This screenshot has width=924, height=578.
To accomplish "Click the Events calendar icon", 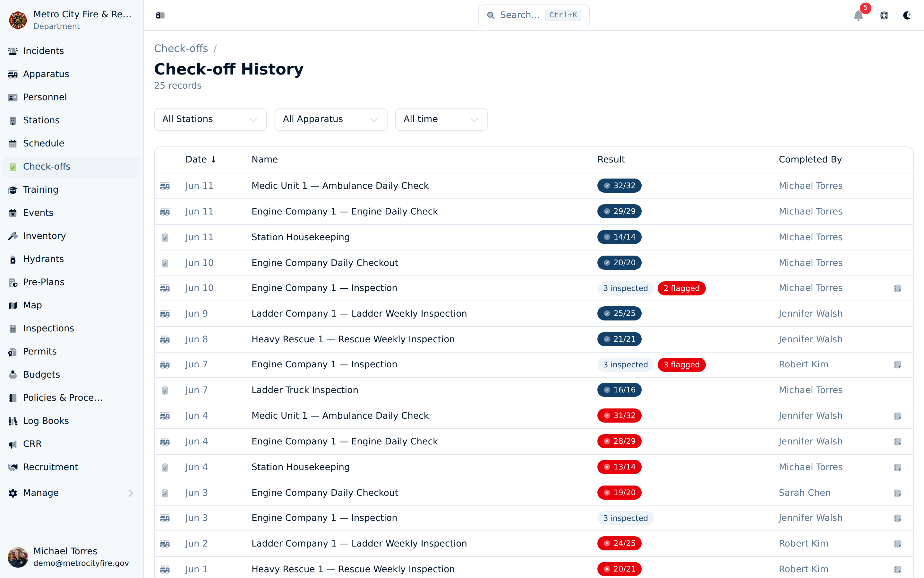I will pyautogui.click(x=13, y=213).
